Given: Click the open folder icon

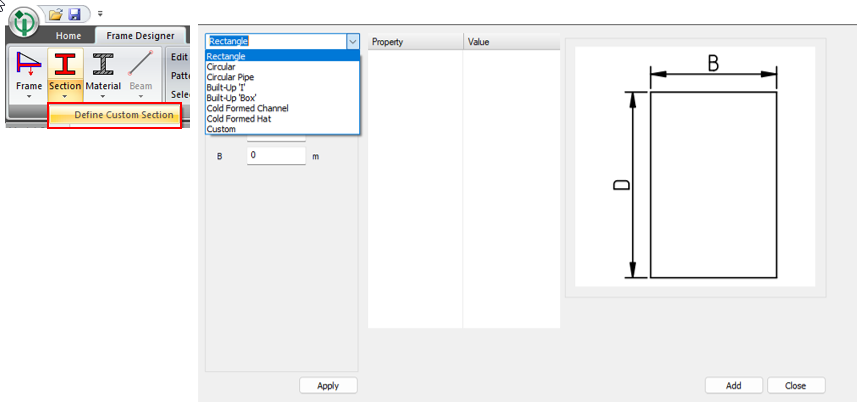Looking at the screenshot, I should pyautogui.click(x=56, y=16).
